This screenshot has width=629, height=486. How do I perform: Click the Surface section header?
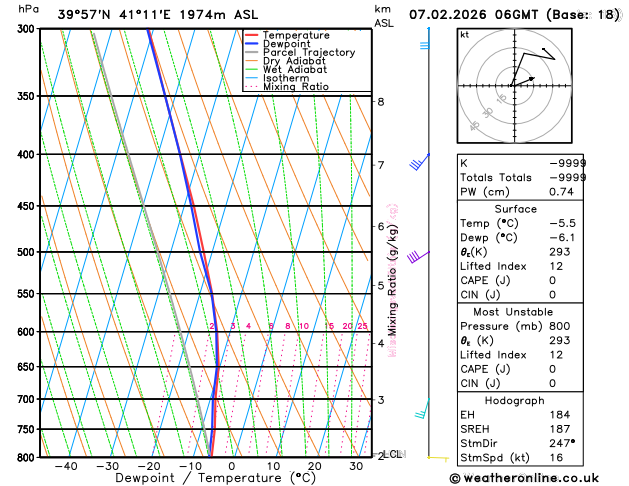(515, 209)
